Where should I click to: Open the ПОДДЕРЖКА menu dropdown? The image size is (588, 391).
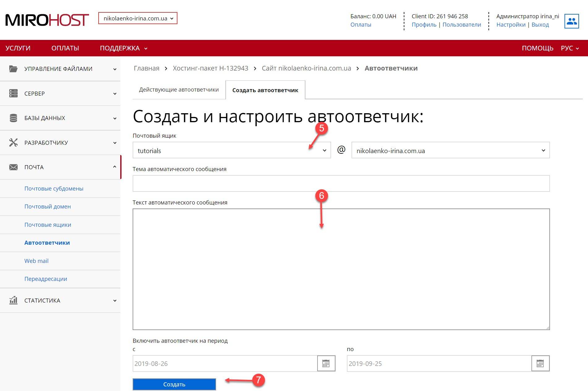pyautogui.click(x=123, y=48)
